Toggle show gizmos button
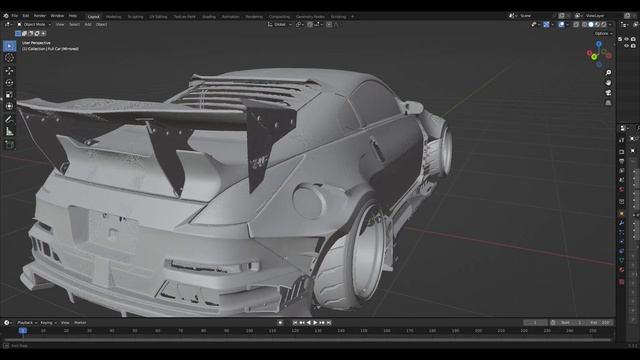Screen dimensions: 640x360 pos(546,24)
